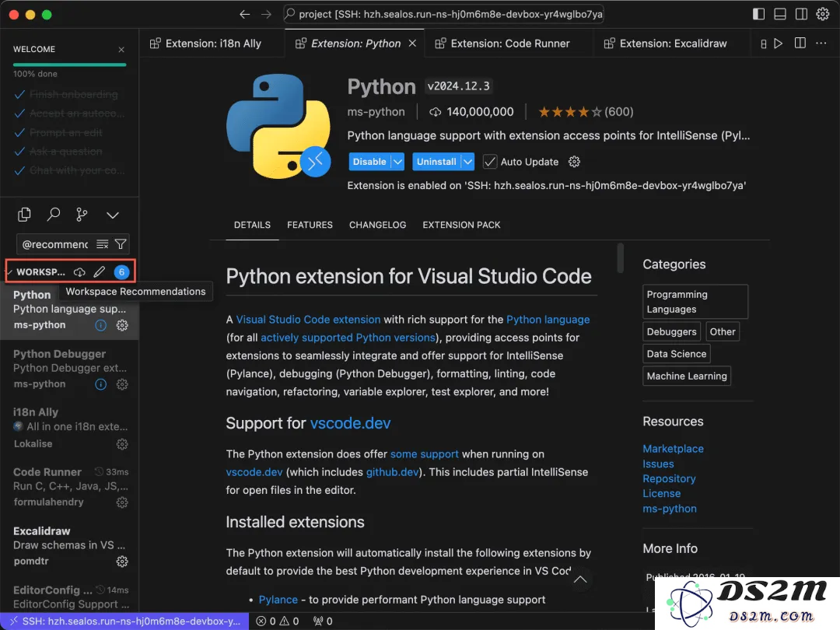Open the EXTENSION PACK tab

point(461,225)
